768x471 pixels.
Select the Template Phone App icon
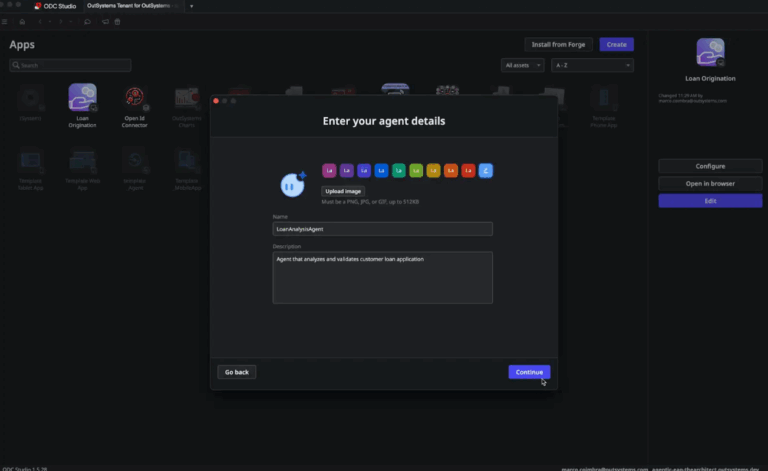(x=603, y=98)
